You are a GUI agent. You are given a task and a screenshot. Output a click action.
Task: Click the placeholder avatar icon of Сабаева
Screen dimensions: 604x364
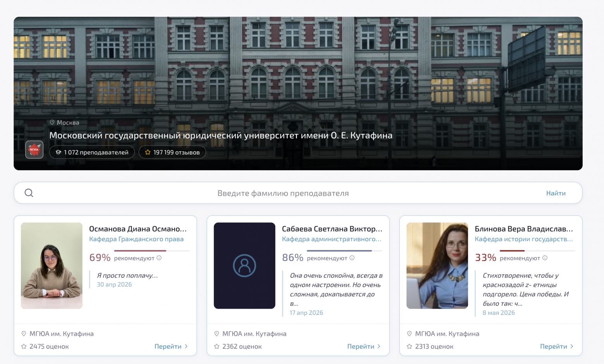point(244,265)
